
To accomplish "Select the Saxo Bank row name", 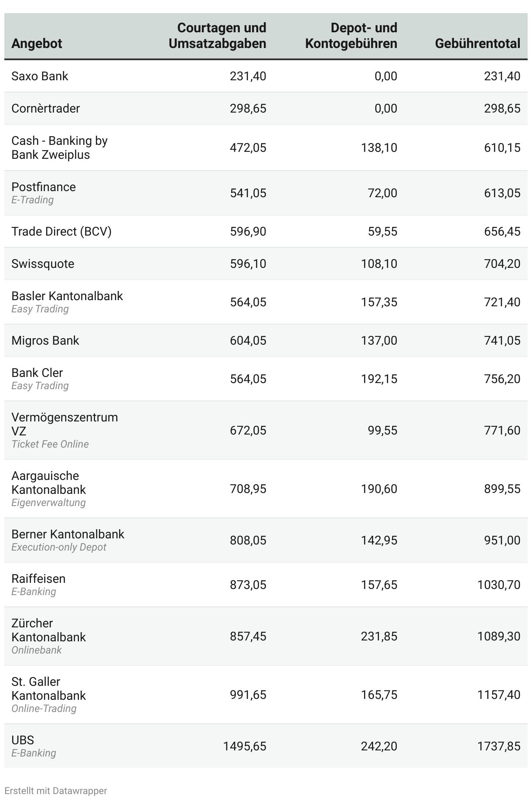I will tap(40, 76).
